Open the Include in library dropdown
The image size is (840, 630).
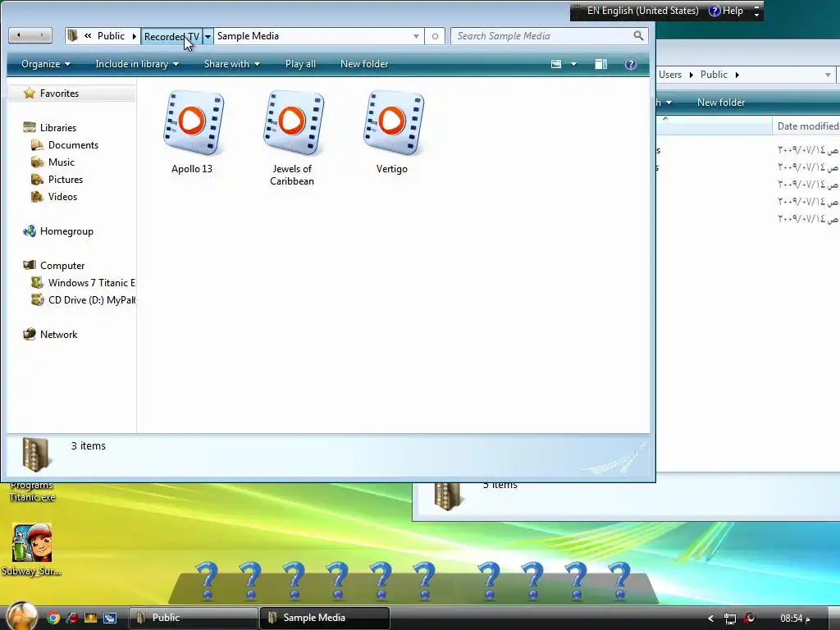[137, 64]
